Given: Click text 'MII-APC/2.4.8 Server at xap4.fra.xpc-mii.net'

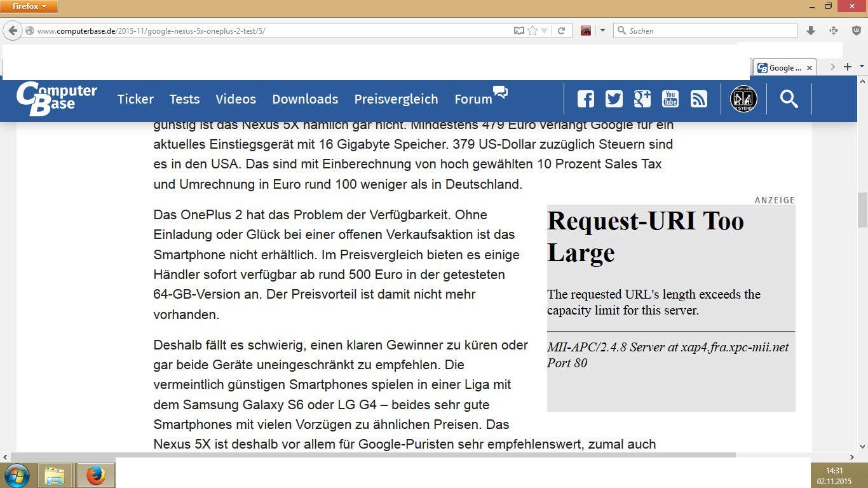Looking at the screenshot, I should [x=668, y=347].
